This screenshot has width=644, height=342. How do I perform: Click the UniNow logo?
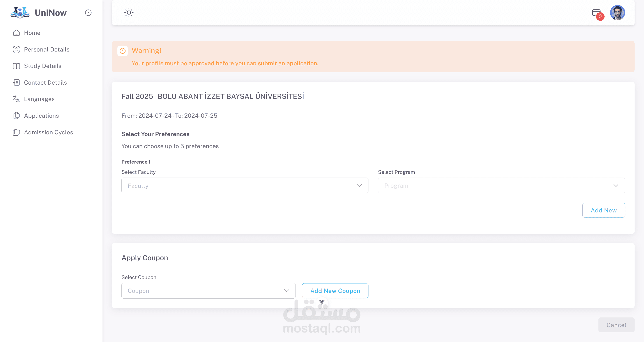[20, 12]
